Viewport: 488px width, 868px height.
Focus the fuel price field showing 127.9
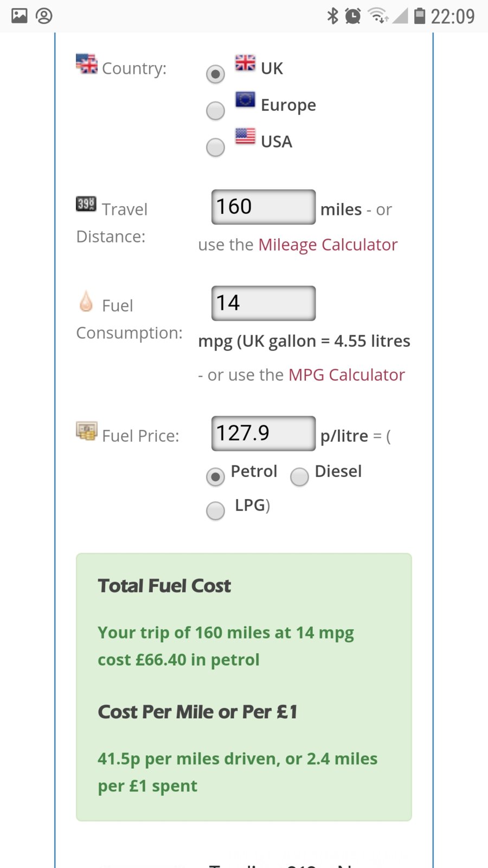pyautogui.click(x=264, y=433)
